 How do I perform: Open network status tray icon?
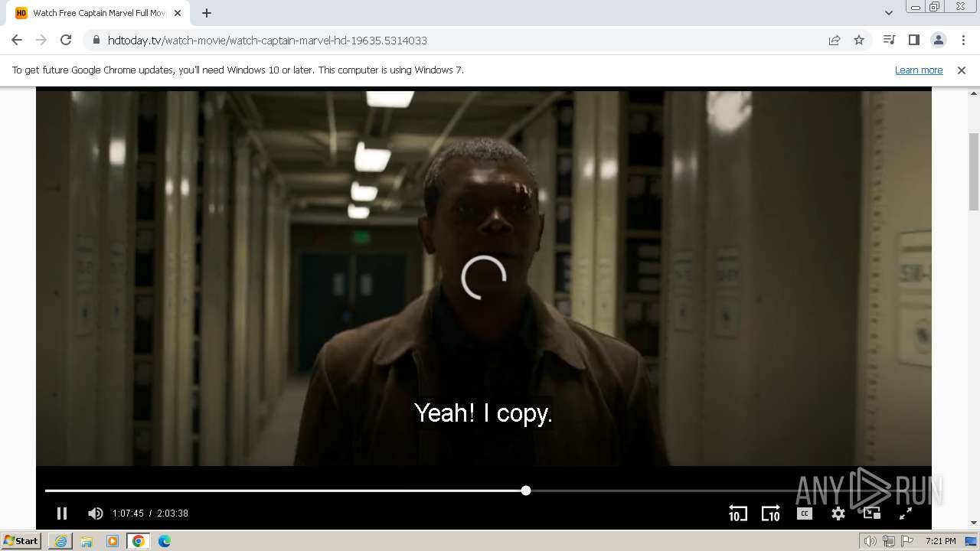(889, 541)
